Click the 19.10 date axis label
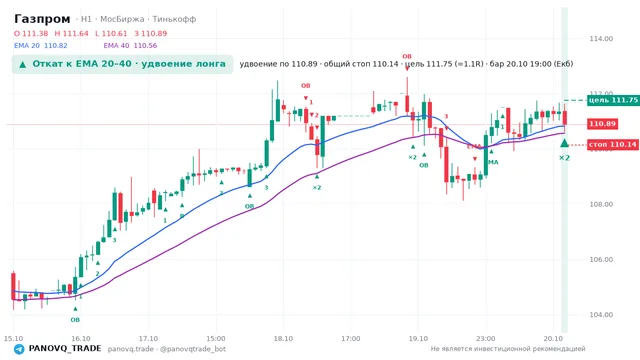Image resolution: width=640 pixels, height=360 pixels. coord(418,339)
